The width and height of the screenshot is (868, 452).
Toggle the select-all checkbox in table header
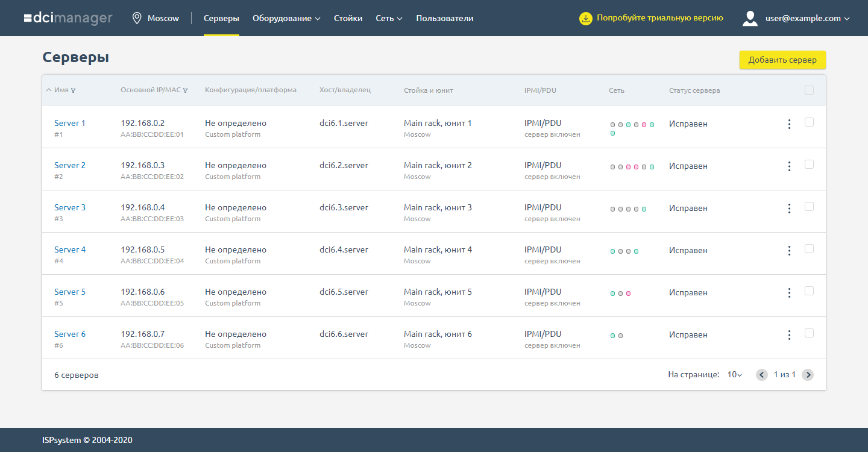(809, 90)
